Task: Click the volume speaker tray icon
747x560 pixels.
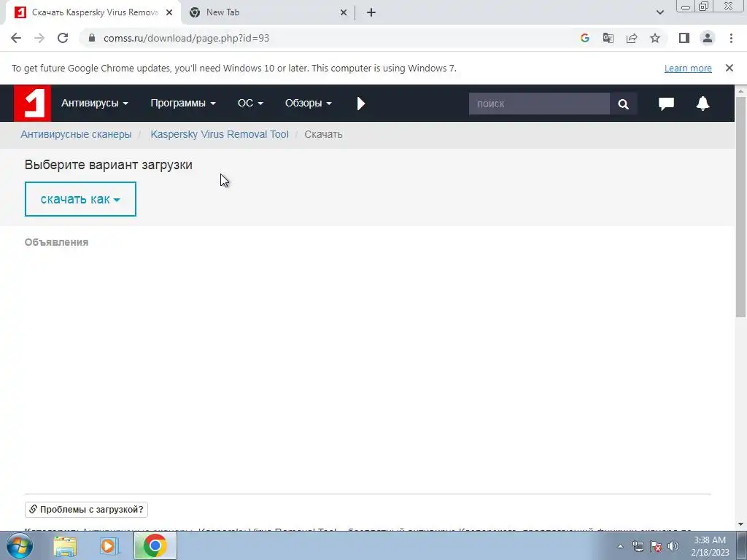Action: [x=673, y=546]
